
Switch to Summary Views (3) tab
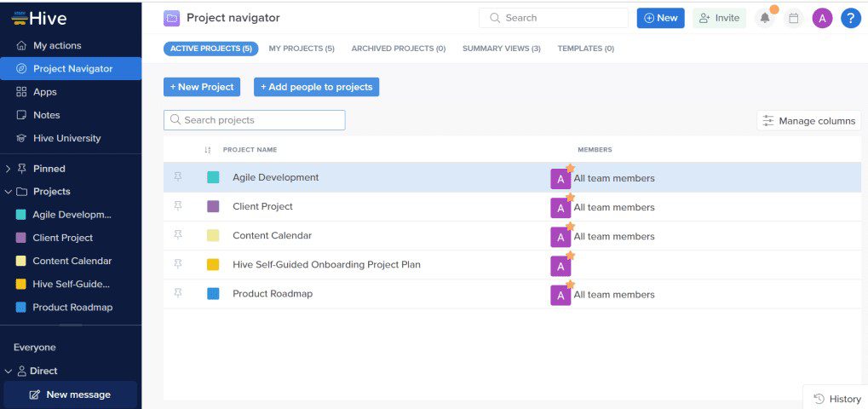[502, 49]
